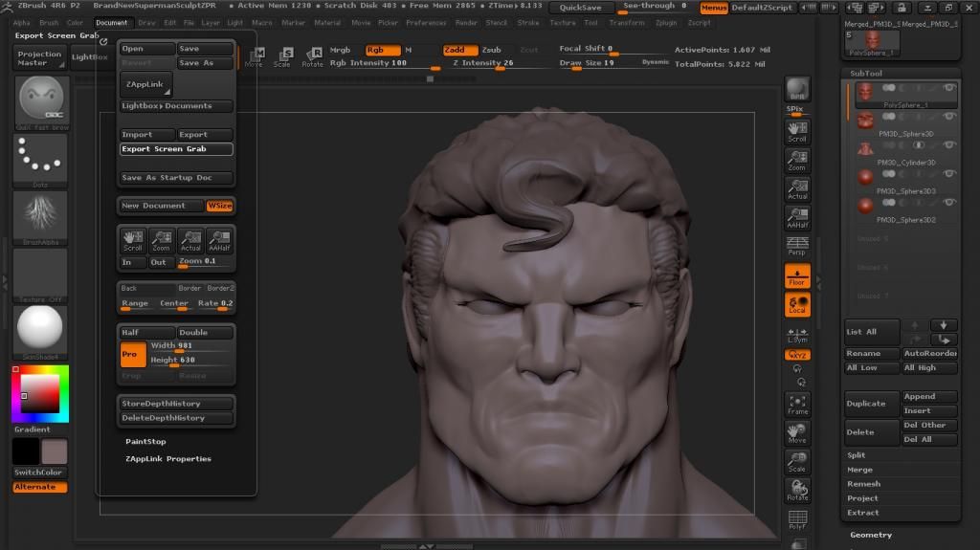Toggle PolyF polyframe display icon
This screenshot has height=550, width=980.
tap(797, 519)
